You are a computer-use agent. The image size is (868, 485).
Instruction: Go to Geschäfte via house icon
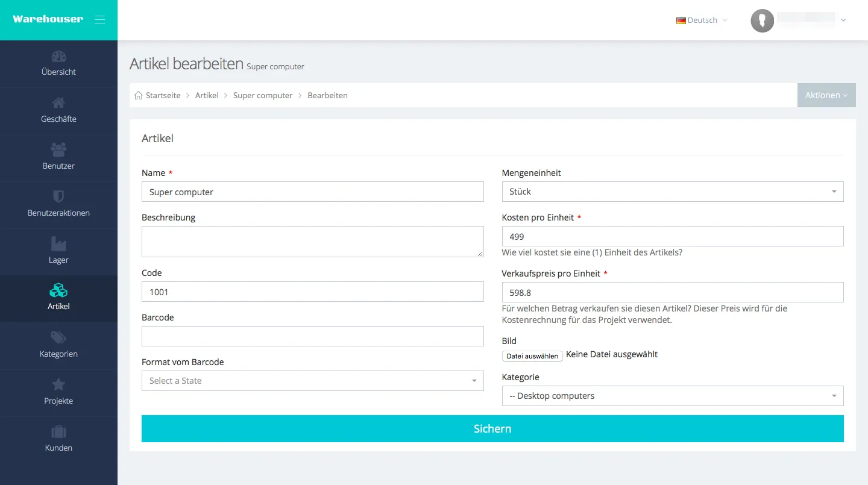click(x=58, y=103)
